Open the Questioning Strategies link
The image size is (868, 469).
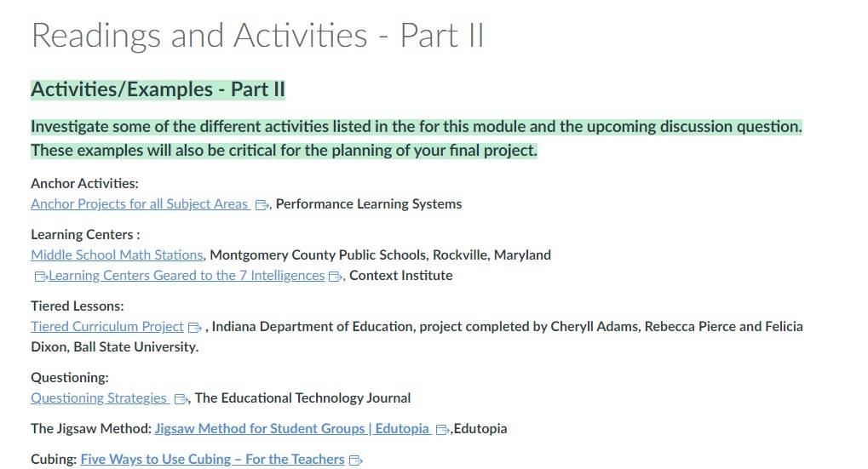coord(100,398)
